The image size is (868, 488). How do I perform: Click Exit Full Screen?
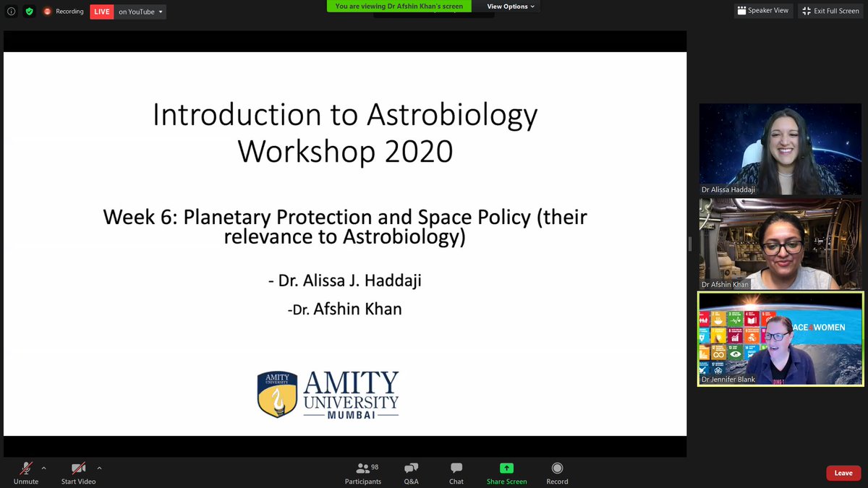click(830, 11)
